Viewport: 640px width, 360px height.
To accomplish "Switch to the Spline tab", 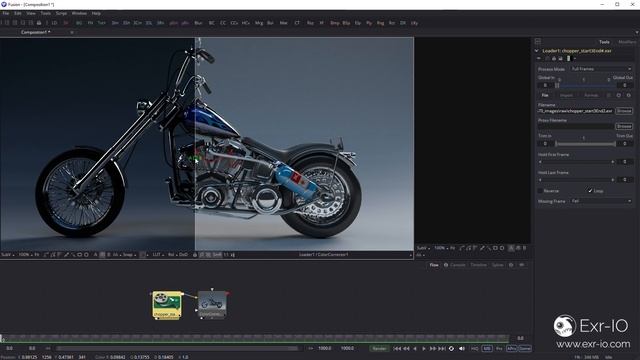I will [x=498, y=265].
